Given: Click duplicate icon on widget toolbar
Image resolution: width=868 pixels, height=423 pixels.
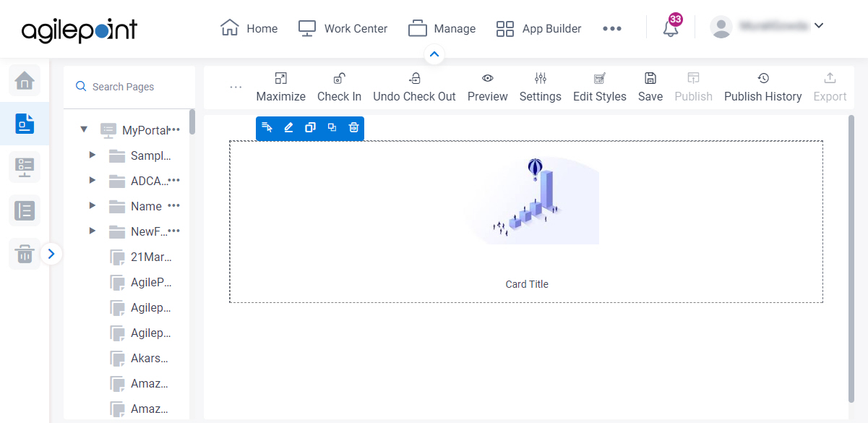Looking at the screenshot, I should (332, 127).
